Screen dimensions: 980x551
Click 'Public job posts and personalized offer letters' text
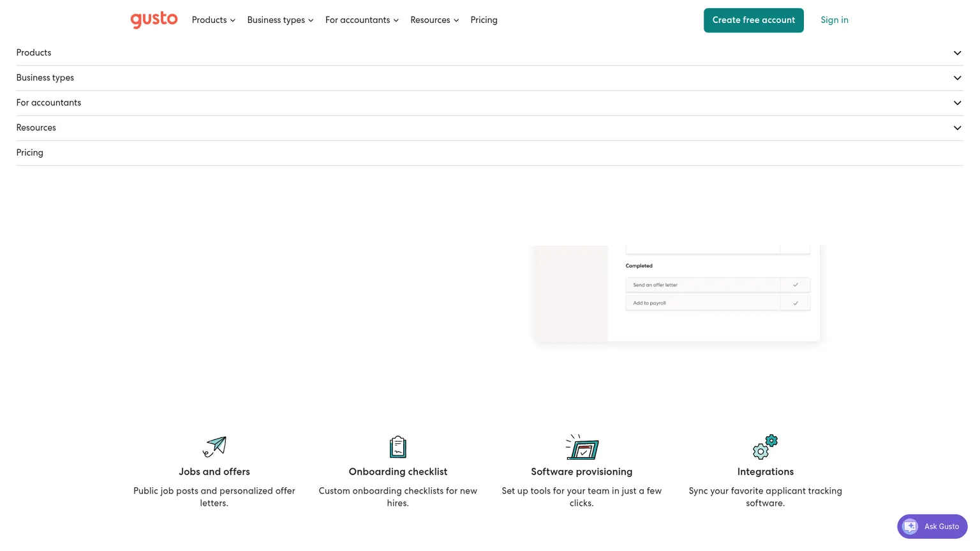(x=214, y=497)
